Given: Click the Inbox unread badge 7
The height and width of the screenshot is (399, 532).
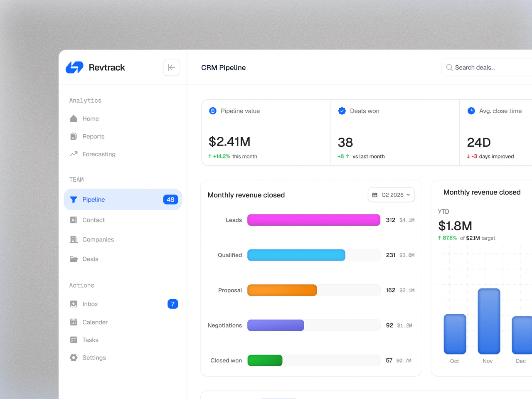Looking at the screenshot, I should [x=173, y=304].
